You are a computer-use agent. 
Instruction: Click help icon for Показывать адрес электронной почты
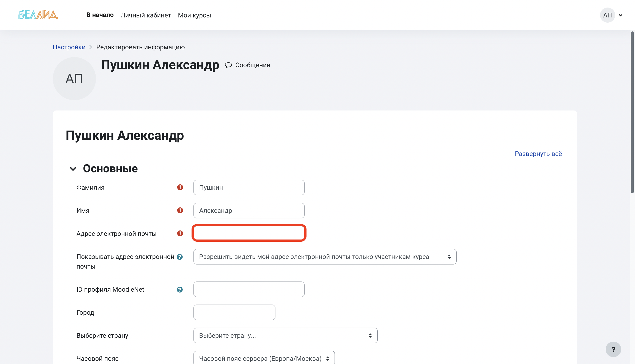[179, 257]
